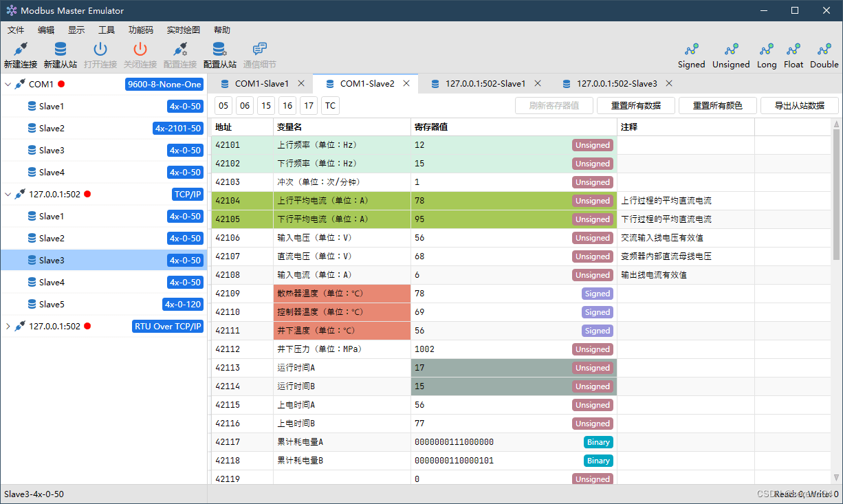This screenshot has width=843, height=504.
Task: Expand the RTU Over TCP/IP connection
Action: 8,326
